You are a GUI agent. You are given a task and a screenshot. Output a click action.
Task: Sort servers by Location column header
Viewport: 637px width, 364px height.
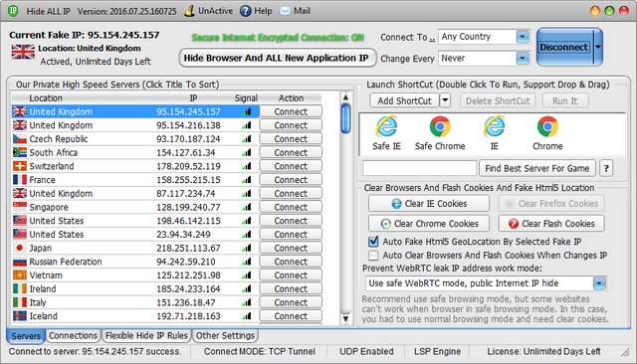pyautogui.click(x=46, y=98)
